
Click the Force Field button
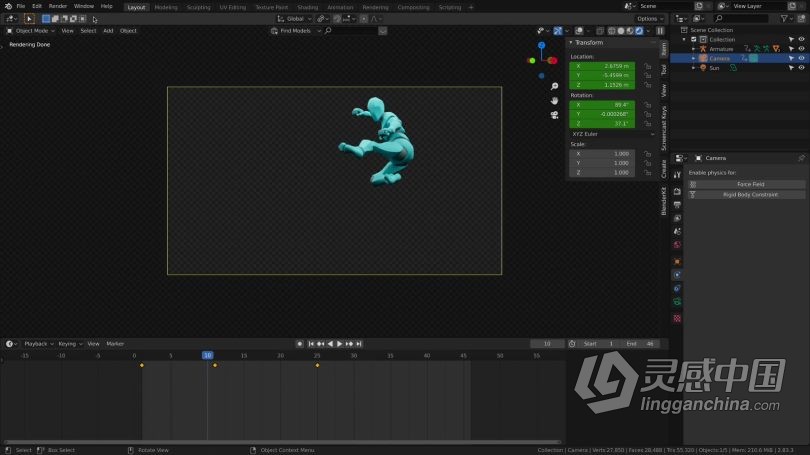[x=746, y=184]
